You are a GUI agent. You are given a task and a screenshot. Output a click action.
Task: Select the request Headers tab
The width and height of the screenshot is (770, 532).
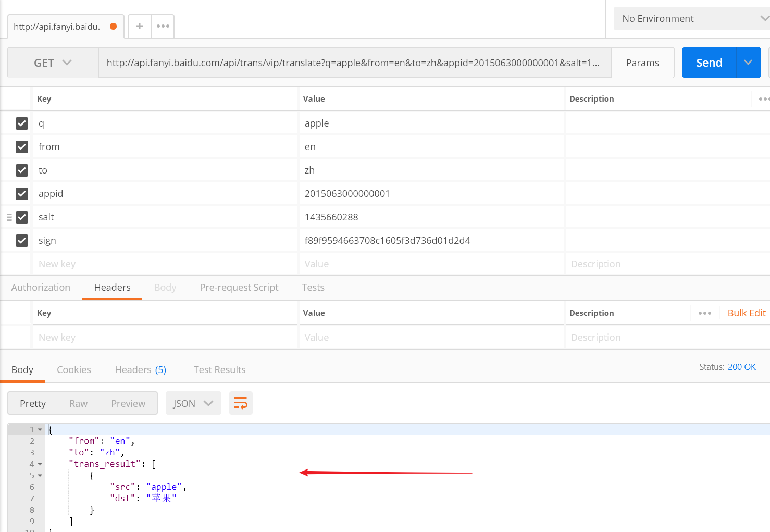point(112,288)
